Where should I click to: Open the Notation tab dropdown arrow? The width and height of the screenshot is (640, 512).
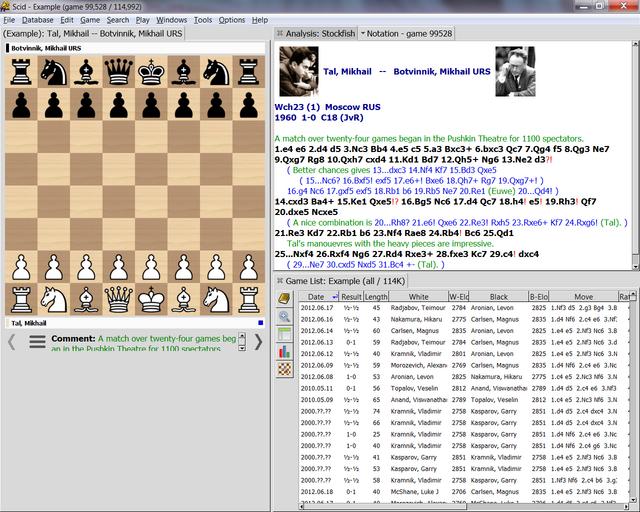pyautogui.click(x=363, y=34)
